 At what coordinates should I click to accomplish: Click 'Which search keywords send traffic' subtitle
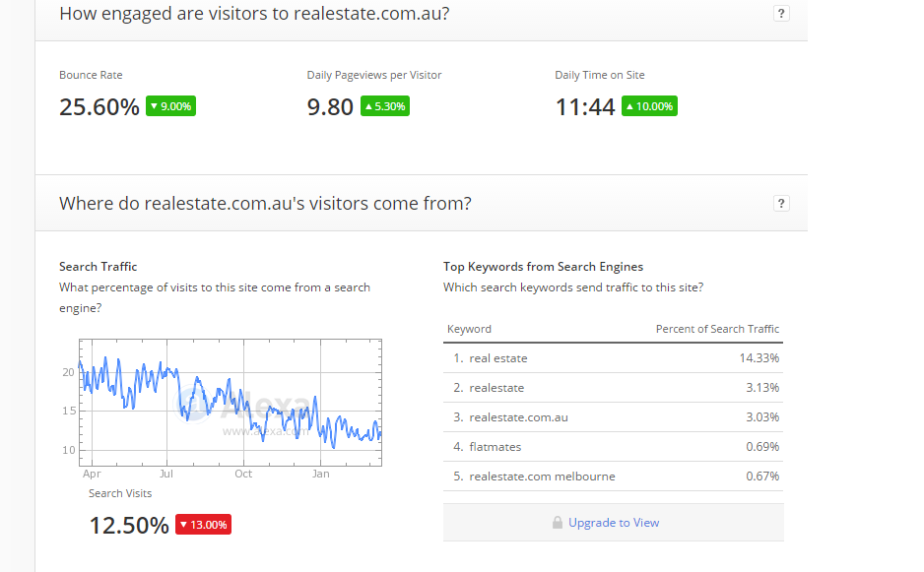(x=573, y=287)
